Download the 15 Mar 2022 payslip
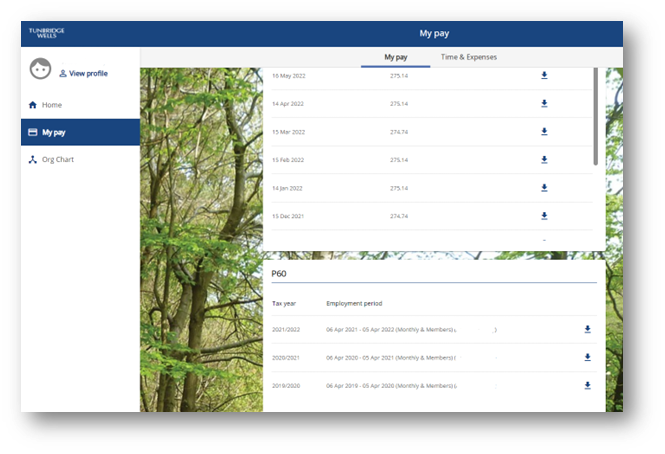Viewport: 665px width, 454px height. [544, 132]
